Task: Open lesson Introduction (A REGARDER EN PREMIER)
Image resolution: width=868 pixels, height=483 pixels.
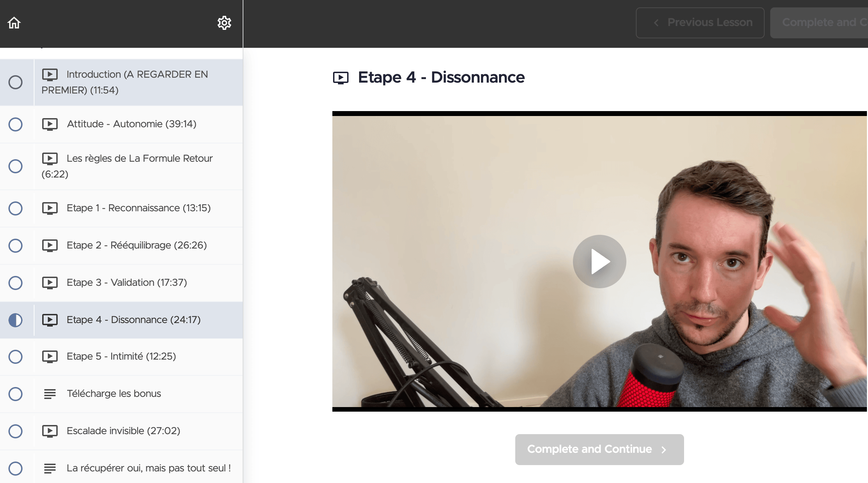Action: point(121,82)
